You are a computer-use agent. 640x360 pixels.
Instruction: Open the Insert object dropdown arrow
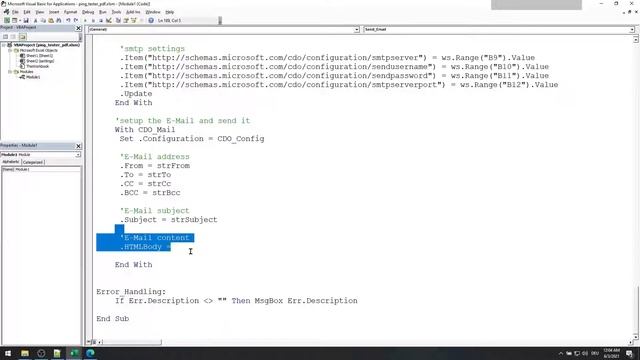[20, 20]
